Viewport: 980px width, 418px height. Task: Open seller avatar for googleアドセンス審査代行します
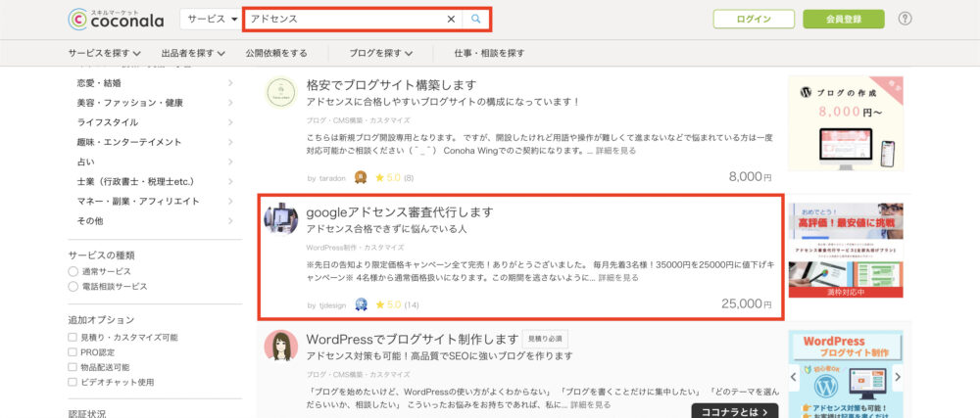280,219
